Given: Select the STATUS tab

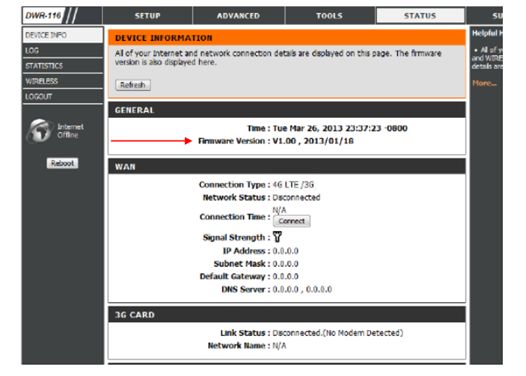Looking at the screenshot, I should tap(420, 16).
